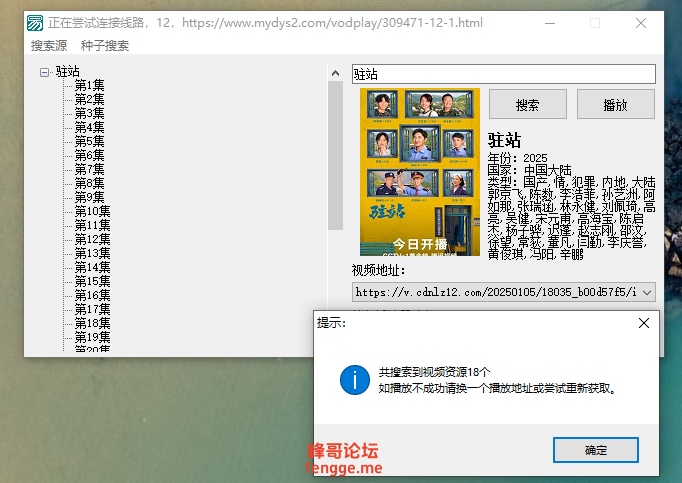Click the tree scrollbar up arrow
The image size is (682, 483).
(335, 73)
